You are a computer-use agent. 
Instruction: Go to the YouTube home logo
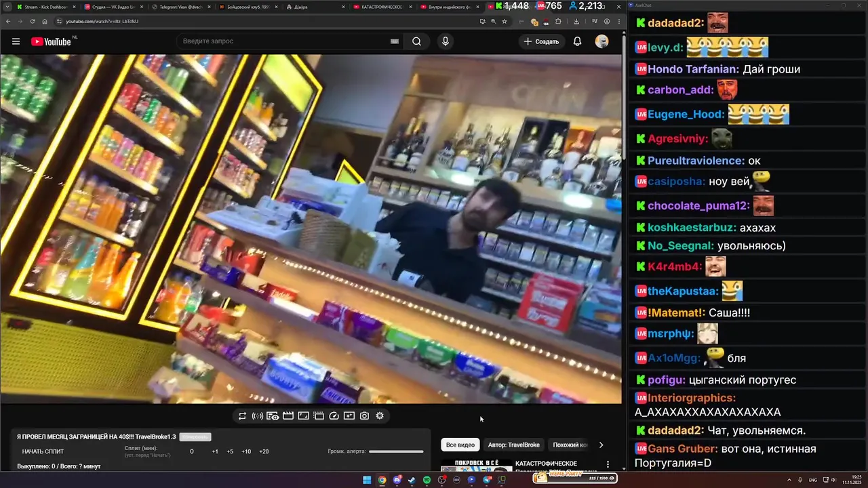click(52, 41)
